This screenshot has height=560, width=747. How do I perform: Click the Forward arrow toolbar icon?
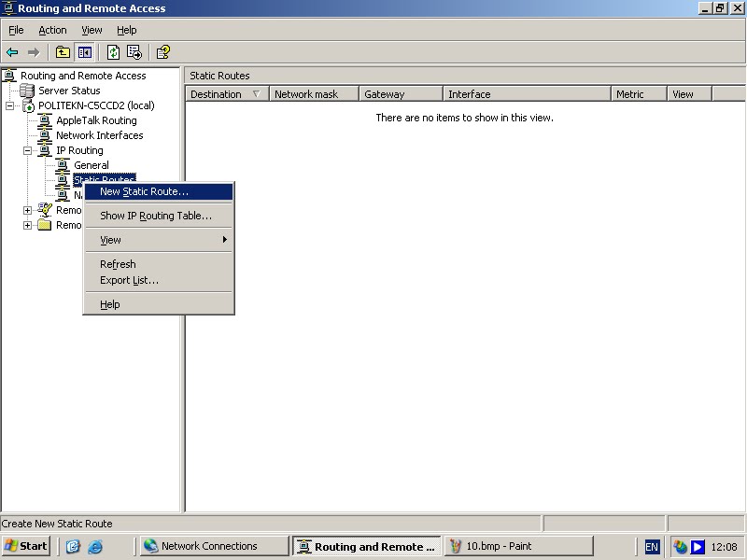(34, 52)
